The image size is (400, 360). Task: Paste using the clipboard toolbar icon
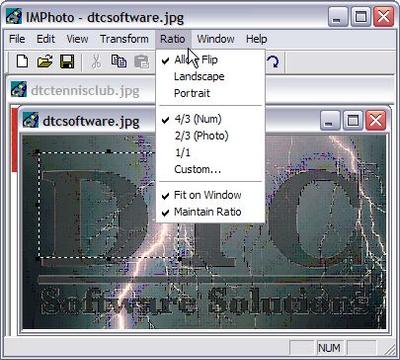(x=142, y=62)
